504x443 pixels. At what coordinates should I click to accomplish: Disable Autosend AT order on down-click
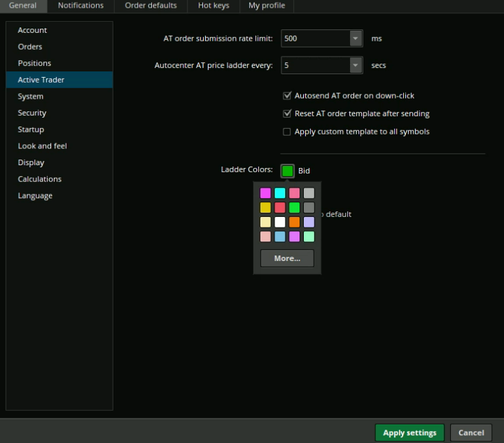click(287, 96)
